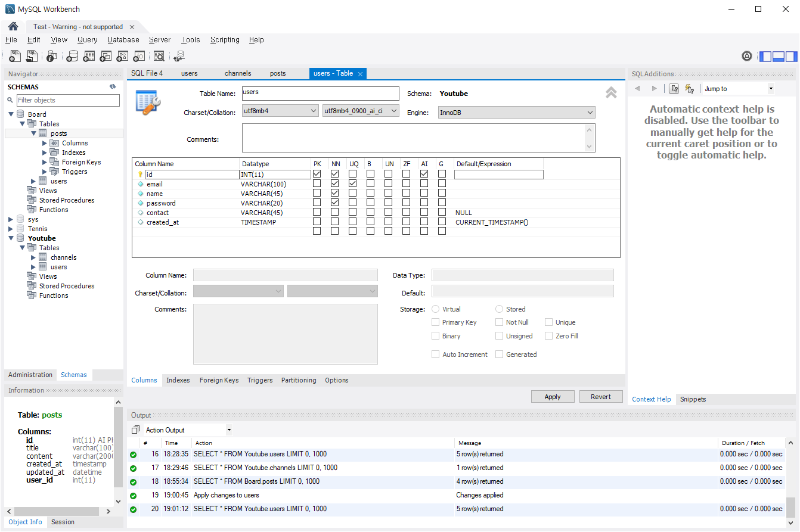Screen dimensions: 800x532
Task: Refresh the schemas list in Navigator
Action: coord(113,86)
